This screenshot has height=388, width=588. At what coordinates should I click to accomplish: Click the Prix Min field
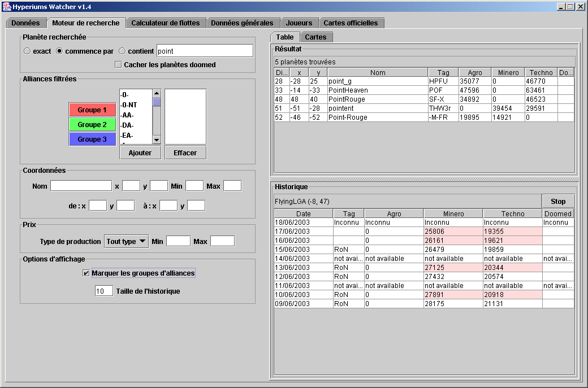[x=178, y=241]
